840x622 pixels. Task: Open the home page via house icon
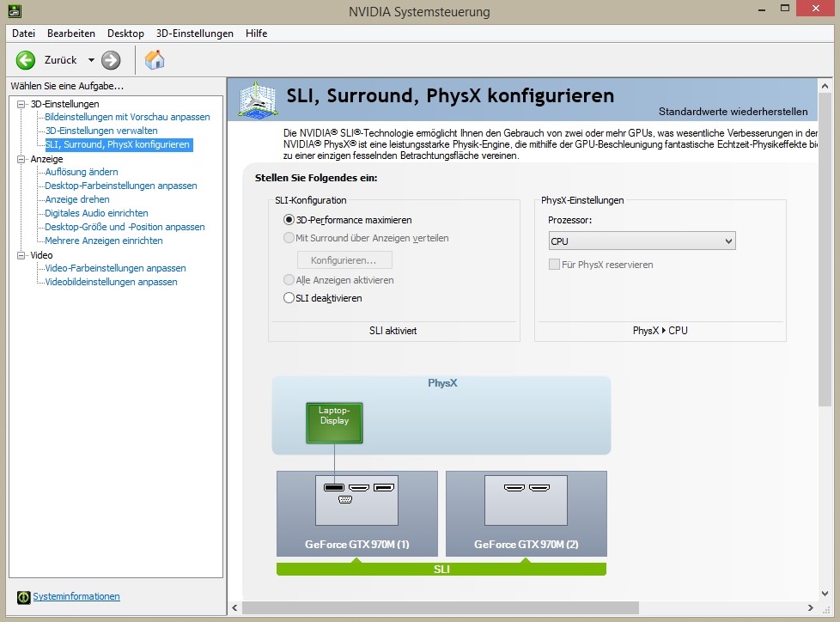(155, 59)
